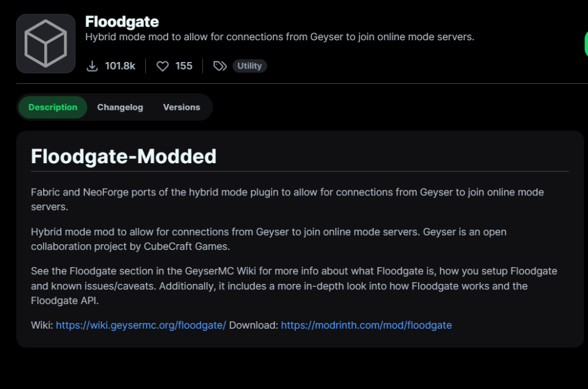Open the Versions tab

[181, 107]
